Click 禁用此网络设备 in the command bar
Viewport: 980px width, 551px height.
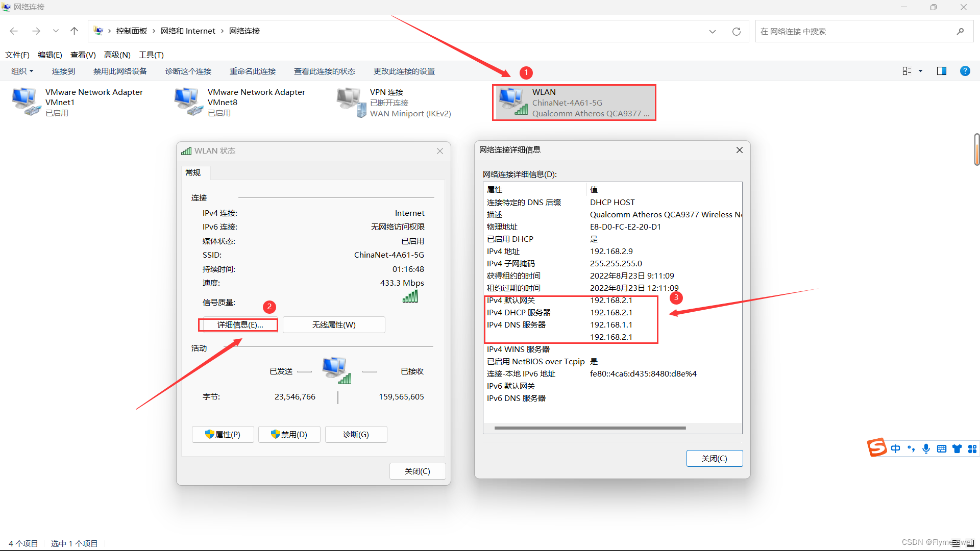120,71
